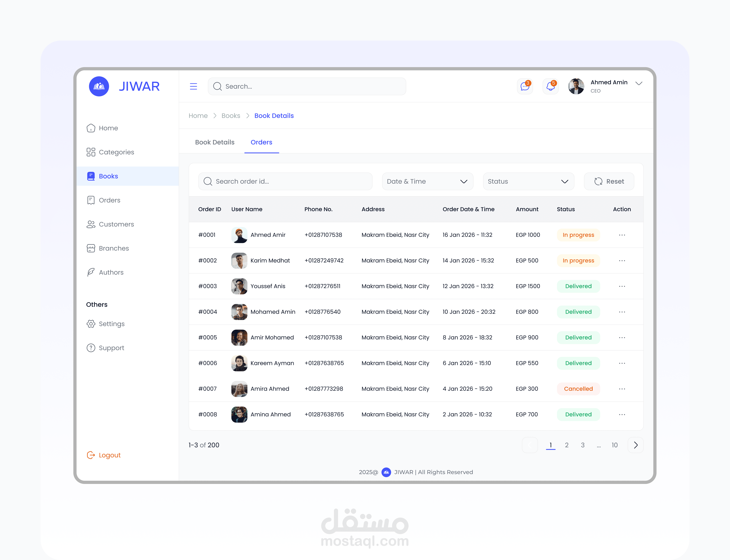
Task: Click the hamburger menu icon
Action: click(193, 86)
